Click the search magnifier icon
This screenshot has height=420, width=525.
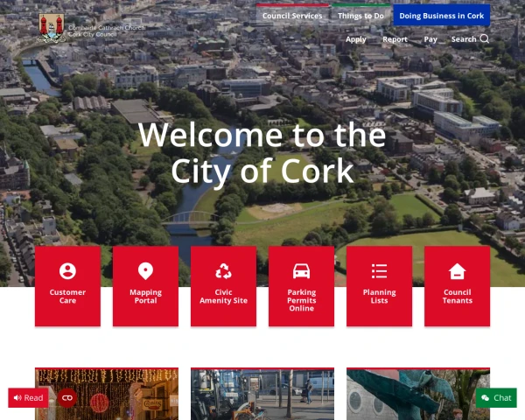[485, 38]
